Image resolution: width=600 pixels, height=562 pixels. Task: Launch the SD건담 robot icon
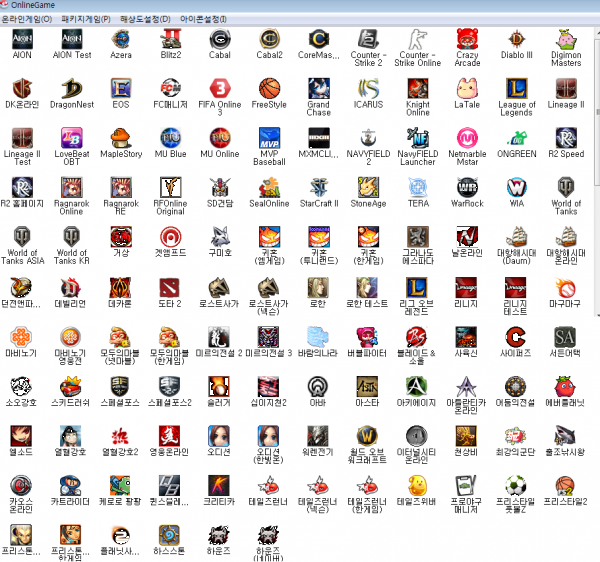[x=220, y=187]
